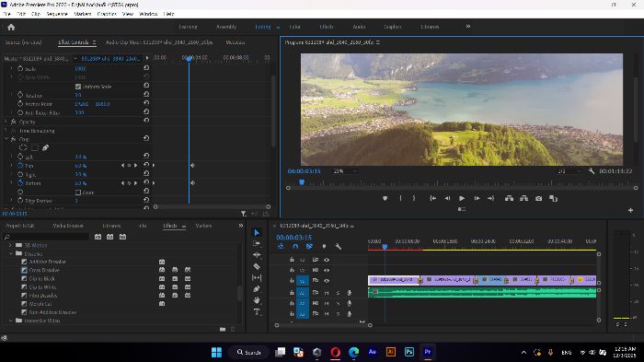
Task: Click Extract button in Program monitor
Action: point(524,198)
